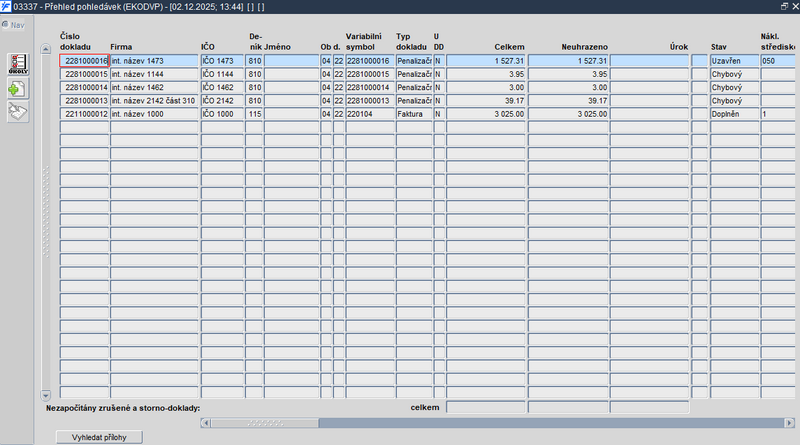Click the horizontal scrollbar left arrow
Image resolution: width=800 pixels, height=445 pixels.
(x=206, y=423)
